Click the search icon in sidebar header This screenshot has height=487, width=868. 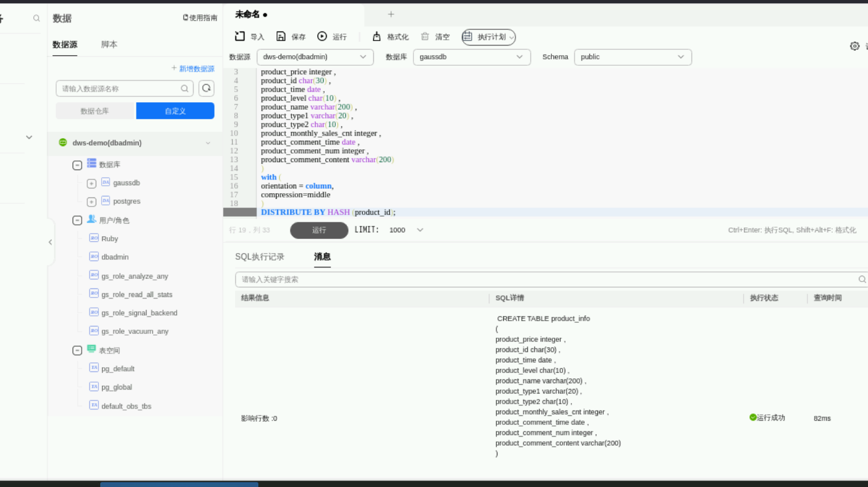click(36, 18)
